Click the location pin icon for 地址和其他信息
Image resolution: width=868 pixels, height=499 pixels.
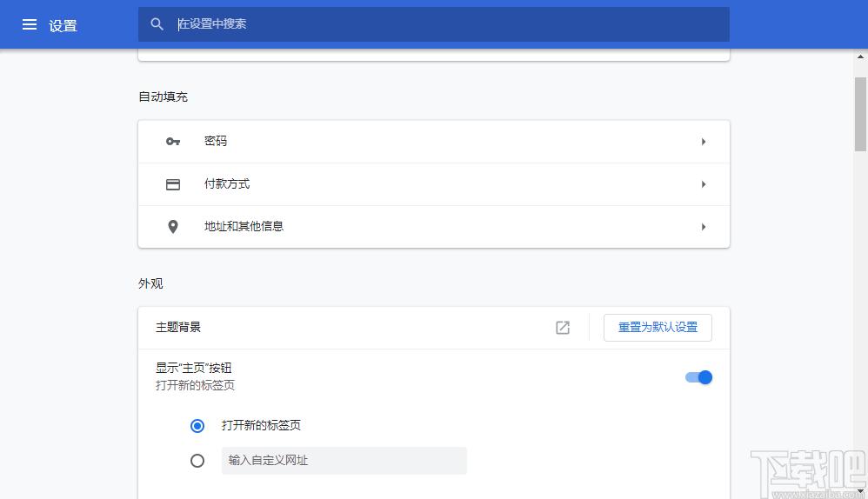tap(173, 227)
